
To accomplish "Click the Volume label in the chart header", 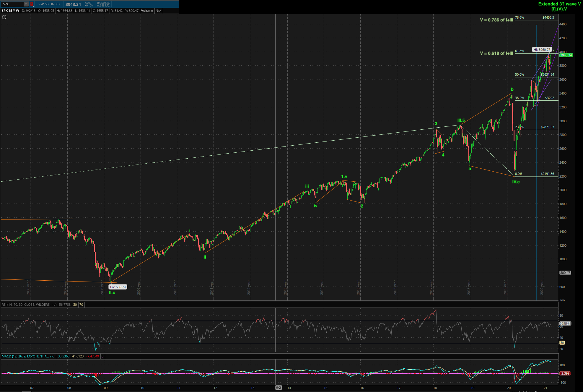I will tap(147, 11).
